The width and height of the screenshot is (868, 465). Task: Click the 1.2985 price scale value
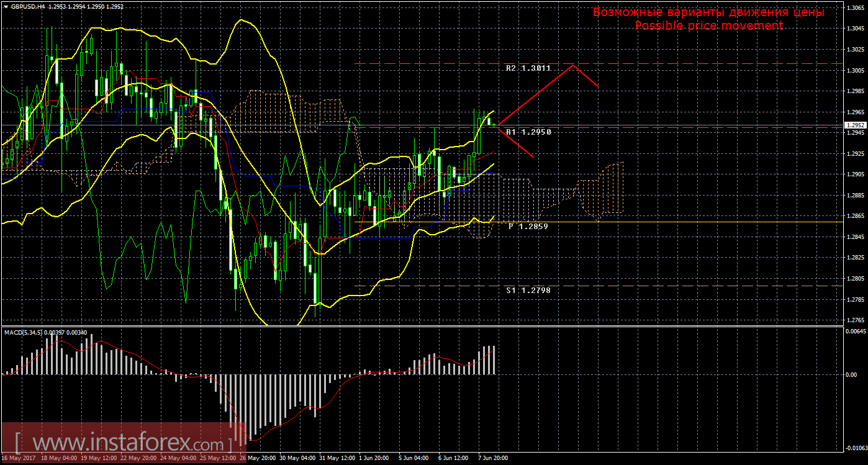pos(856,91)
